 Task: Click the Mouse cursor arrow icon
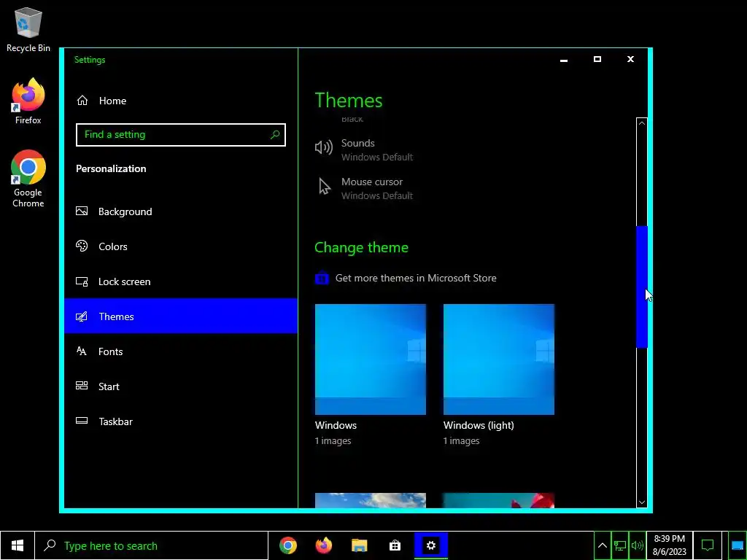coord(325,186)
